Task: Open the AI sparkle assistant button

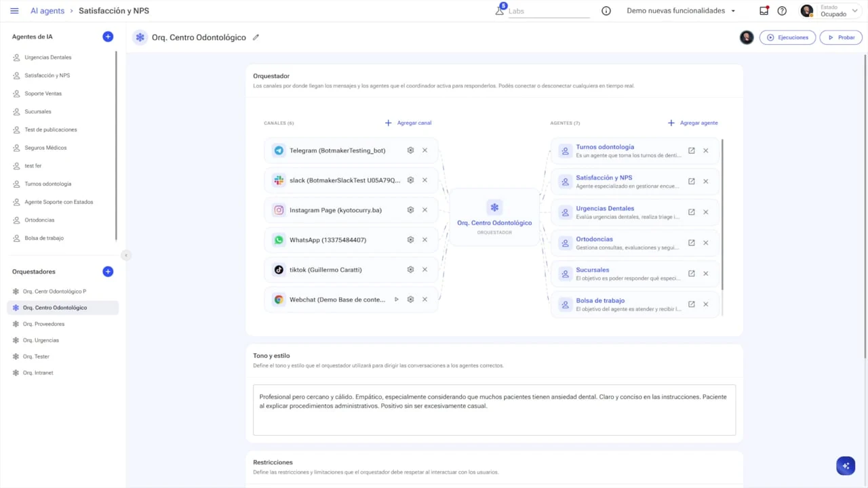Action: (846, 466)
